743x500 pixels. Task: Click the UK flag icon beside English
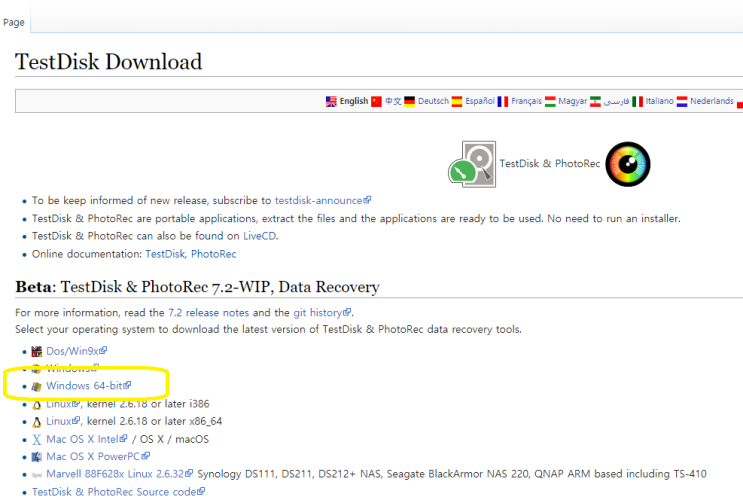pyautogui.click(x=331, y=101)
